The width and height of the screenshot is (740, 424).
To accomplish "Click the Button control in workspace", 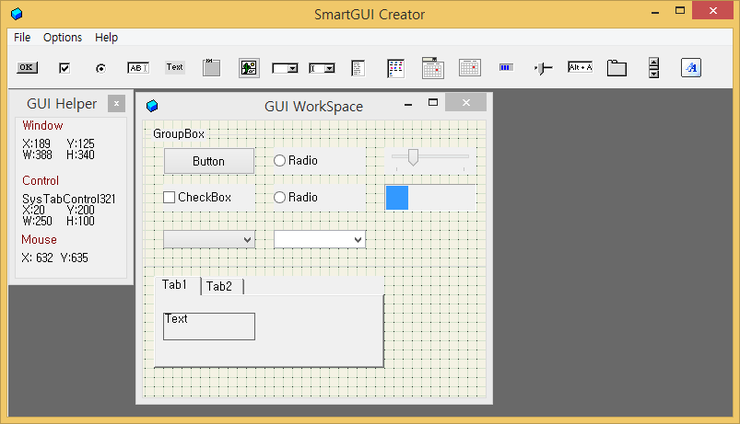I will [x=209, y=161].
